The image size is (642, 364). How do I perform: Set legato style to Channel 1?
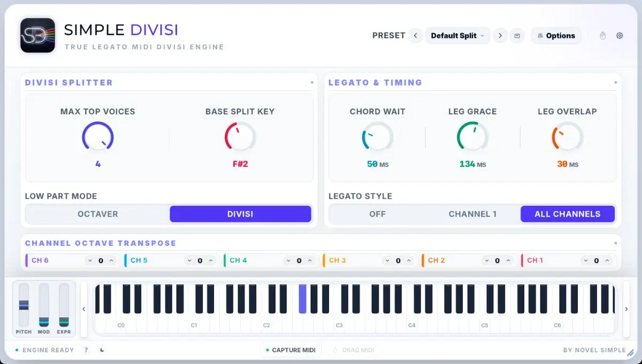click(x=472, y=214)
